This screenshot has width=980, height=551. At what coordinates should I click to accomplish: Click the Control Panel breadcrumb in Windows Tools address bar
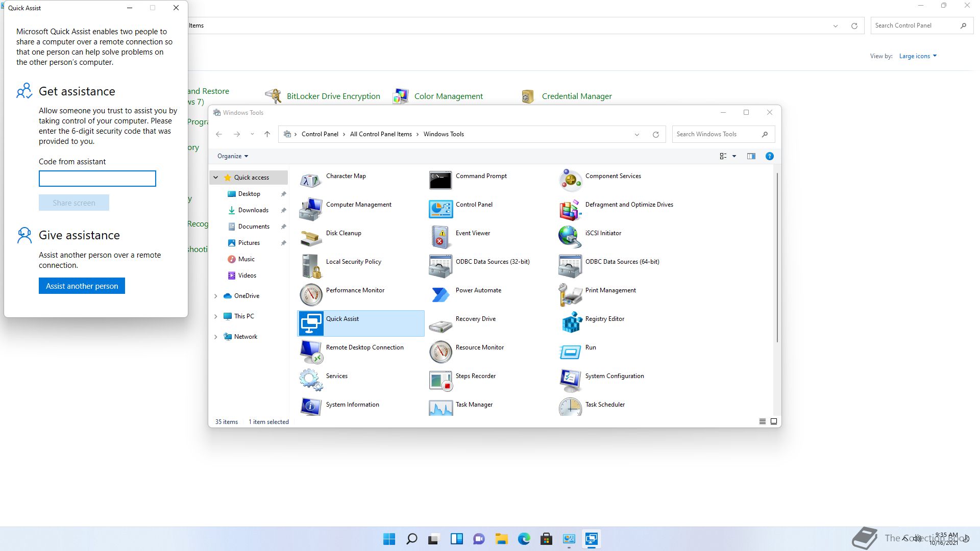tap(320, 134)
